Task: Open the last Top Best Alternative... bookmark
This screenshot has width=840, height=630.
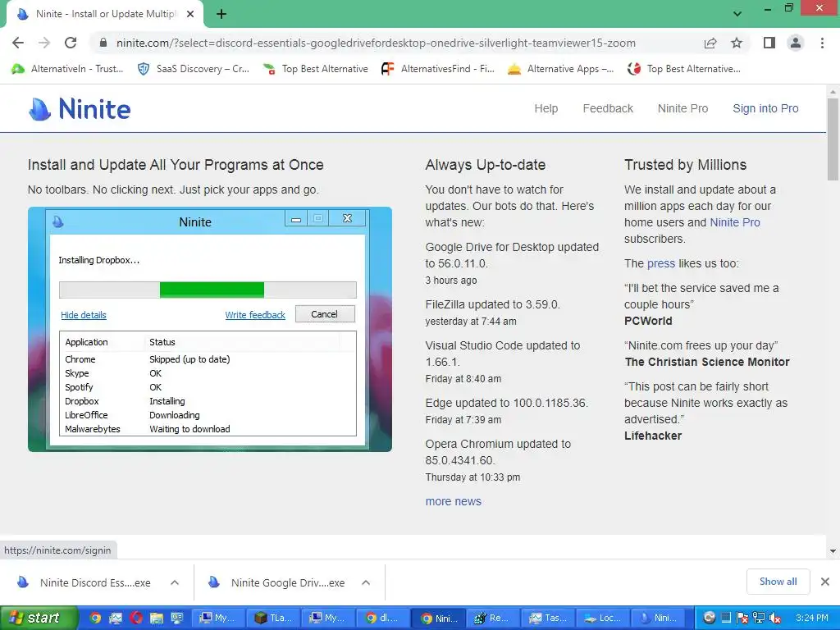Action: [x=684, y=69]
